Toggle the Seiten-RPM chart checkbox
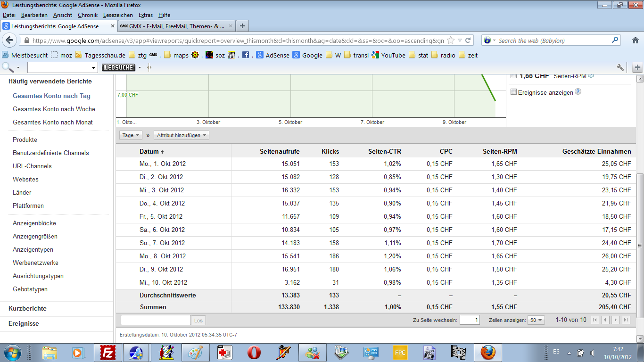 click(514, 76)
